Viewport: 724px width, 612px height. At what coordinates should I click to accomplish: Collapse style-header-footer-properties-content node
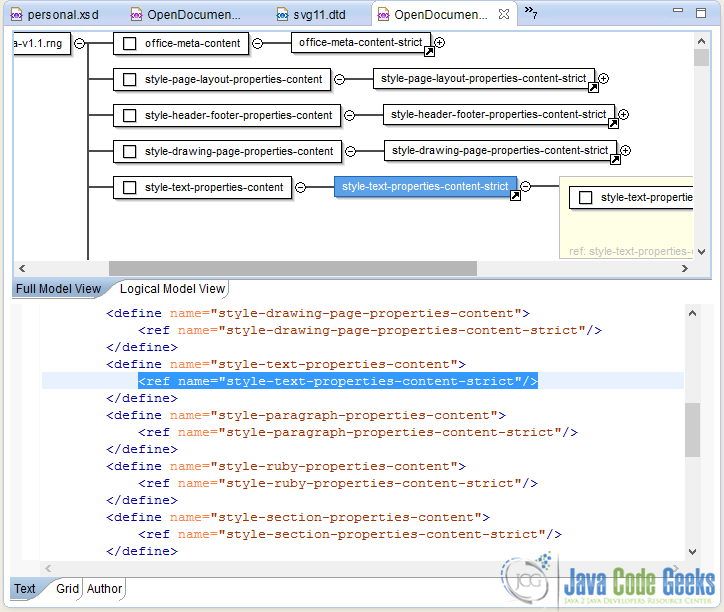coord(350,115)
